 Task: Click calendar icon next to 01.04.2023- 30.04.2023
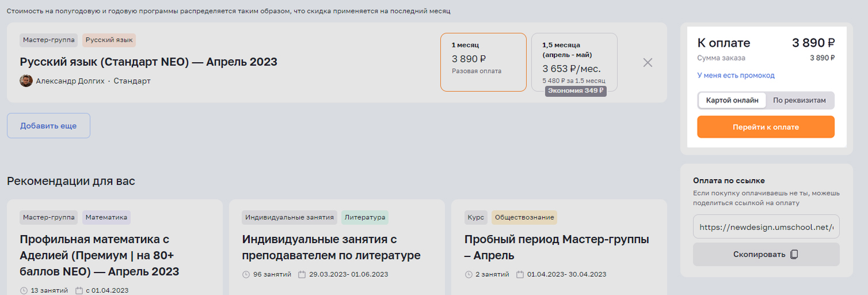pos(520,274)
